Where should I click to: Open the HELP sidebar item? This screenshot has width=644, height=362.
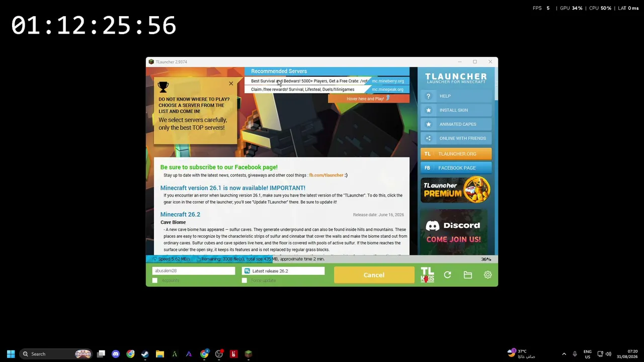[456, 96]
